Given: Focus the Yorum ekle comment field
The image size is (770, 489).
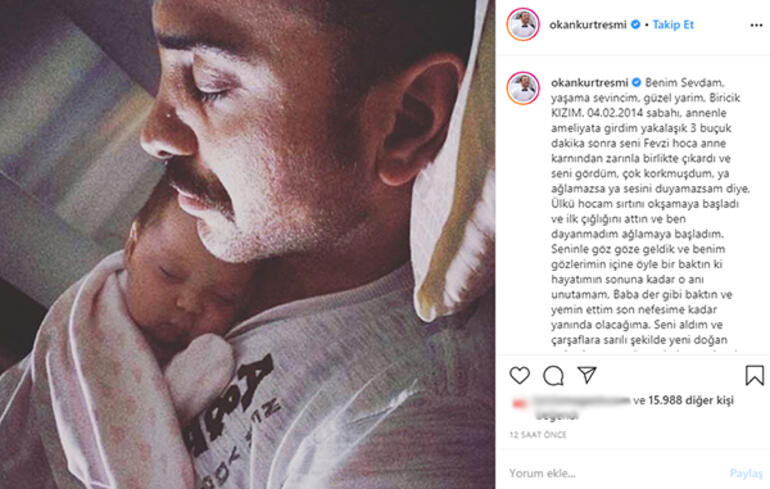Looking at the screenshot, I should click(614, 473).
